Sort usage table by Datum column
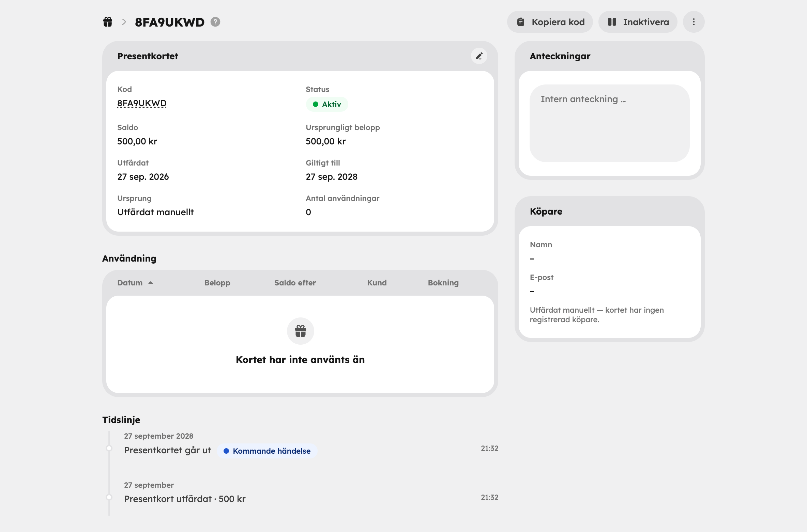 [x=135, y=283]
